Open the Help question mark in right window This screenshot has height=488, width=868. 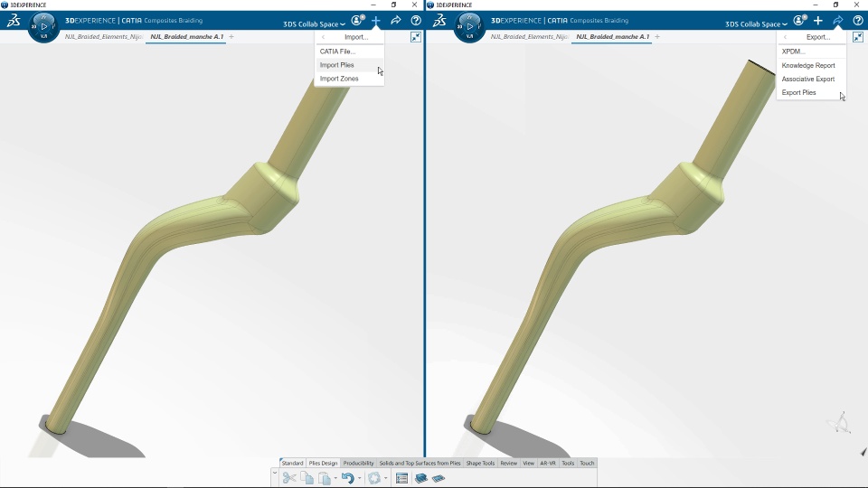858,21
